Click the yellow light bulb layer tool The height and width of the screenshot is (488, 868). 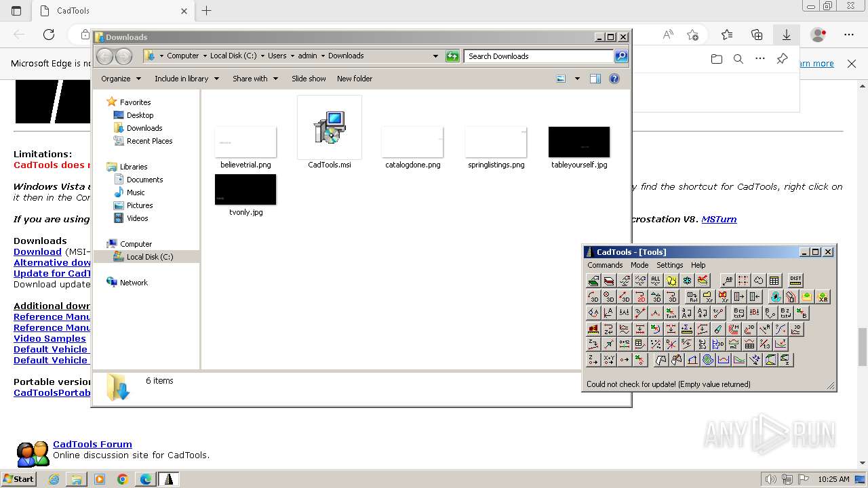coord(671,280)
